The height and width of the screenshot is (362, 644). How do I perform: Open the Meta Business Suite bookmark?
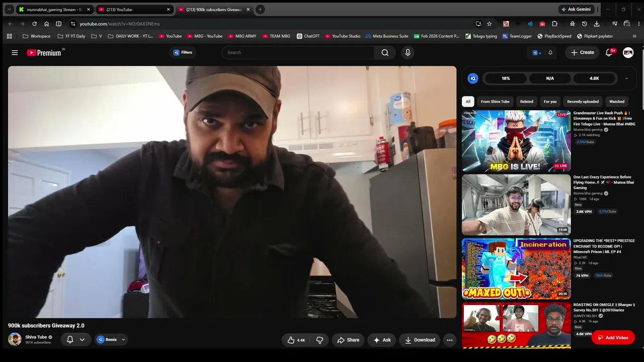pos(387,36)
